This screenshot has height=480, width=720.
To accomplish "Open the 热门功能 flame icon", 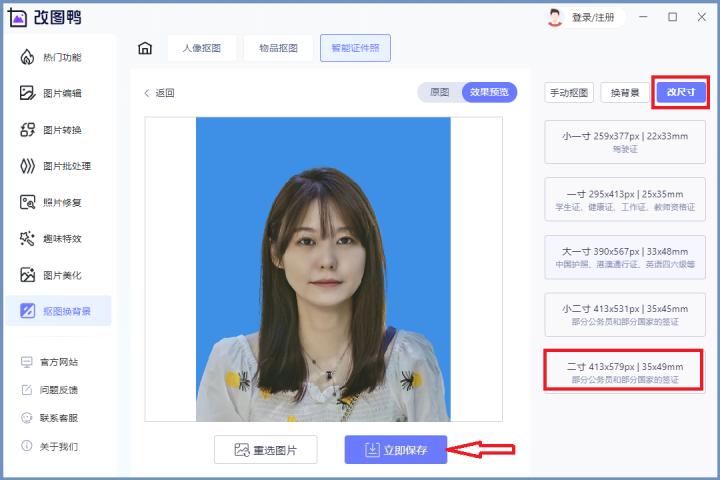I will (27, 57).
